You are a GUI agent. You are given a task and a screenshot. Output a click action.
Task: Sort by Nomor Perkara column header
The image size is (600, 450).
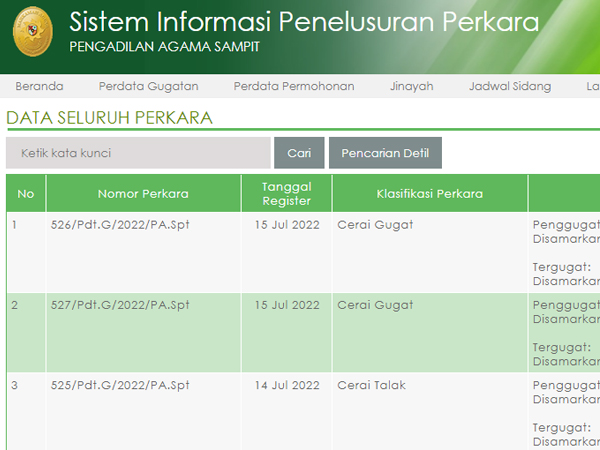[143, 194]
